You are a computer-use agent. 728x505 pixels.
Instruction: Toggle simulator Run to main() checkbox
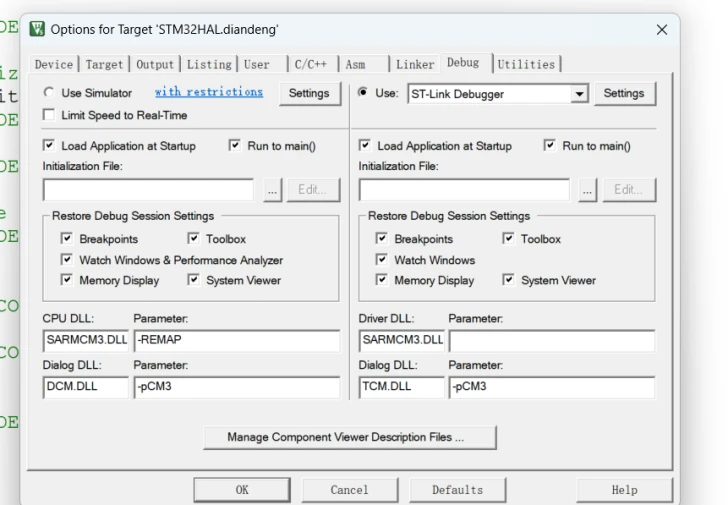click(234, 146)
